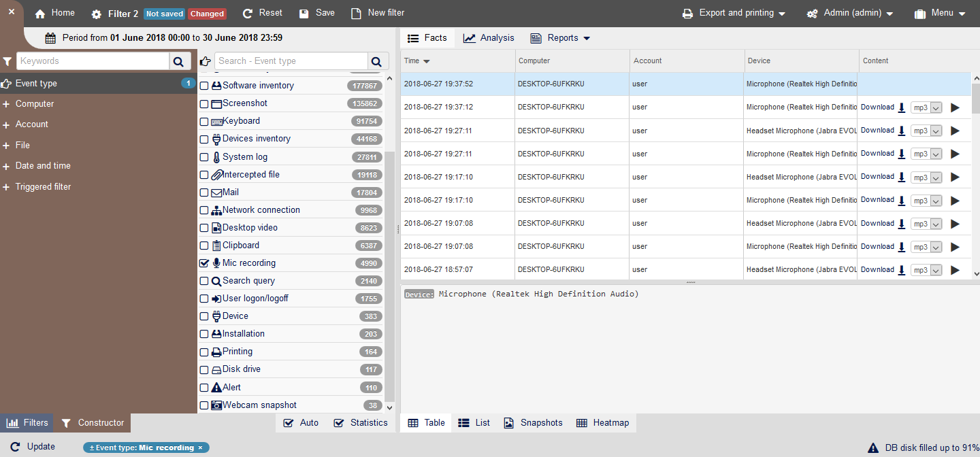This screenshot has height=457, width=980.
Task: Select the Table view tab
Action: click(426, 423)
